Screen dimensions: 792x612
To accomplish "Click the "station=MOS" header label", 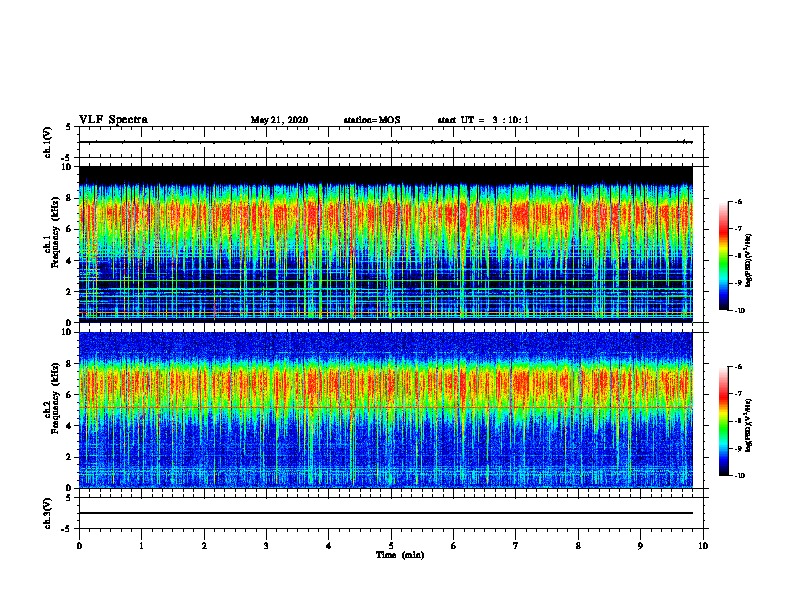I will [x=372, y=120].
